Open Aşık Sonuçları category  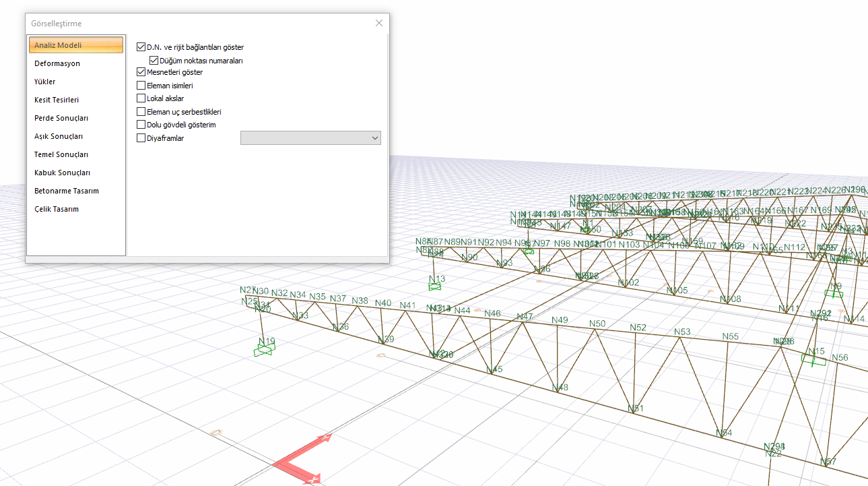pyautogui.click(x=59, y=136)
